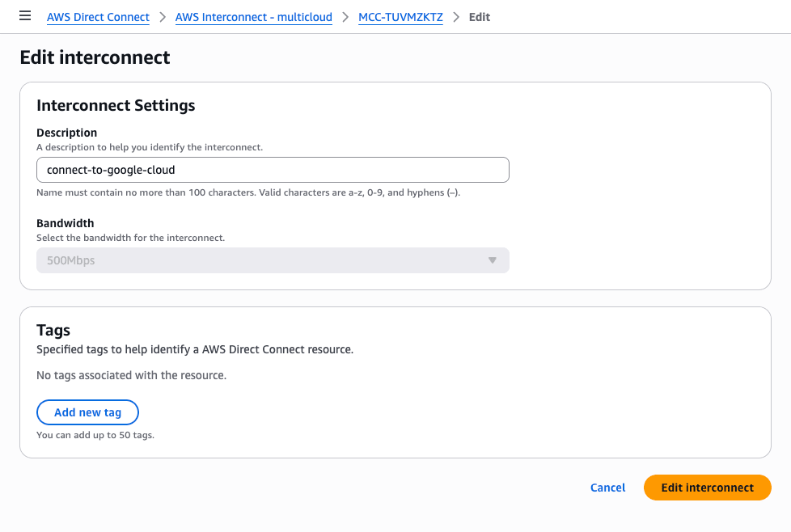Click the Tags section heading
Image resolution: width=791 pixels, height=532 pixels.
coord(53,331)
